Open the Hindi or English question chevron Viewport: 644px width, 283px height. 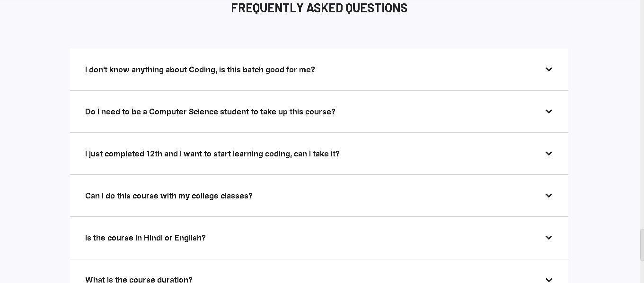pos(548,238)
